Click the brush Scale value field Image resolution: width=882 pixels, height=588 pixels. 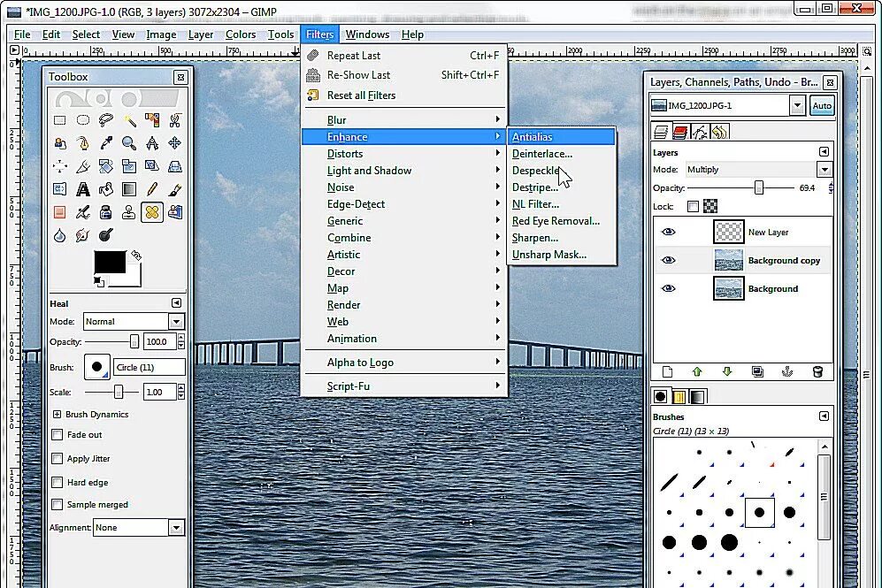point(159,392)
